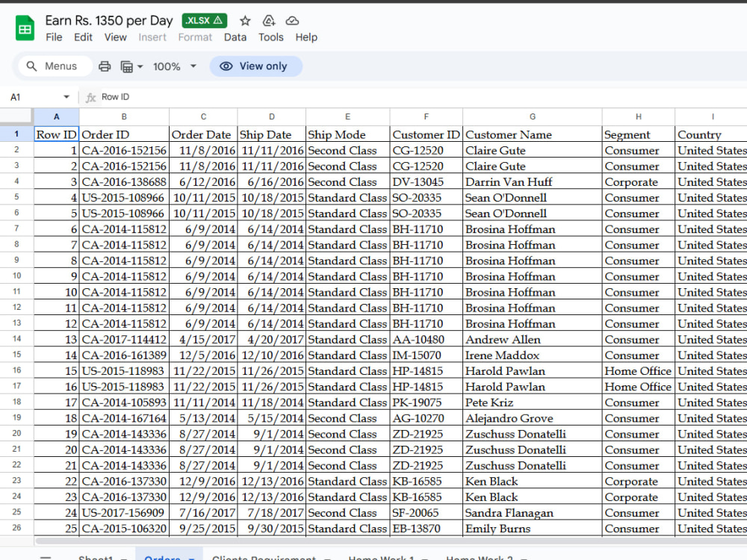The width and height of the screenshot is (747, 560).
Task: Click cell Sandra Flanagan
Action: (532, 513)
